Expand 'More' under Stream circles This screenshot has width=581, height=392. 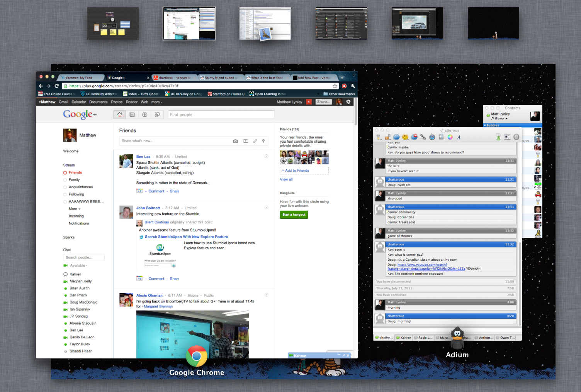[x=75, y=209]
